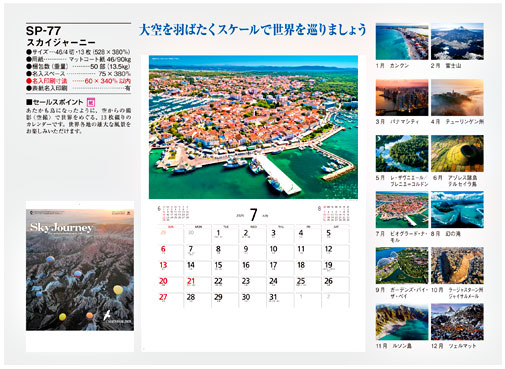This screenshot has height=369, width=505.
Task: View the October desert fort thumbnail
Action: coord(457,265)
